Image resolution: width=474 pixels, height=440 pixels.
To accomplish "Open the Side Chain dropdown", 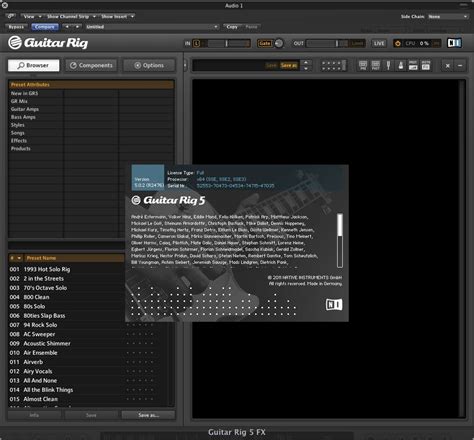I will [448, 16].
